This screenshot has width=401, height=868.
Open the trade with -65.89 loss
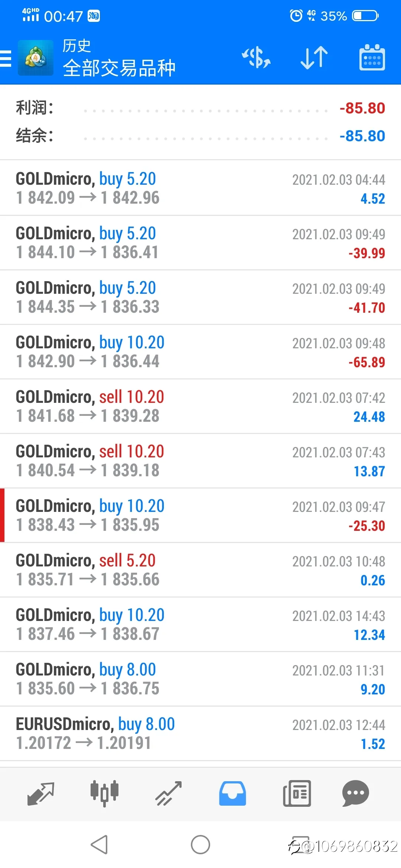pos(200,352)
